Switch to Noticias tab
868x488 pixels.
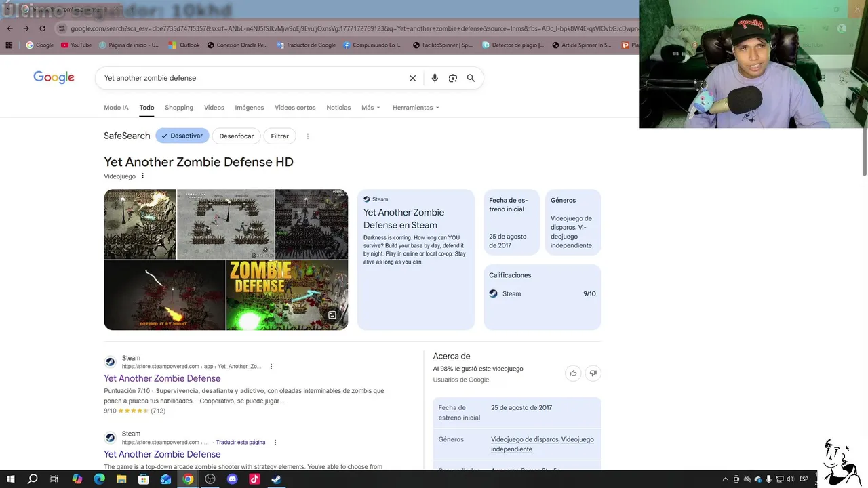[338, 108]
